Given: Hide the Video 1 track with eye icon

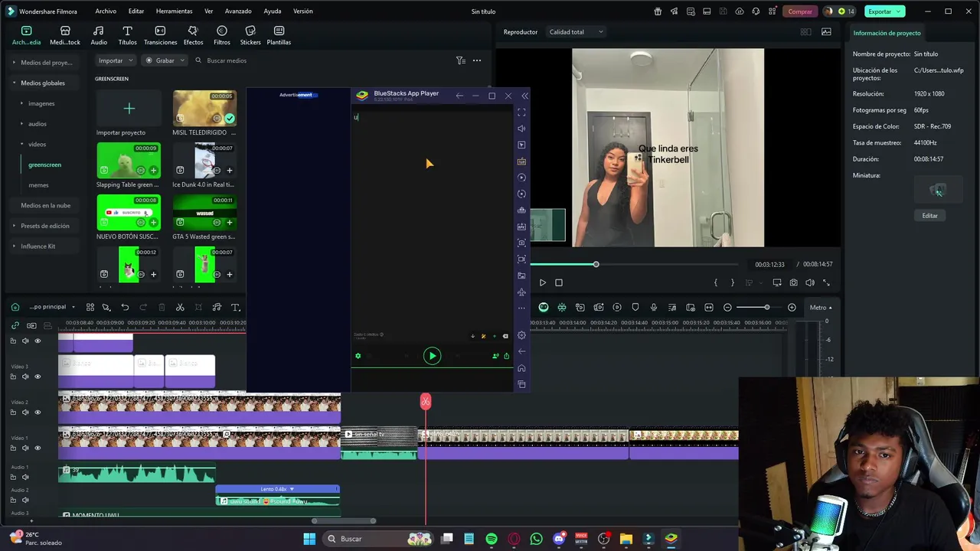Looking at the screenshot, I should [38, 448].
